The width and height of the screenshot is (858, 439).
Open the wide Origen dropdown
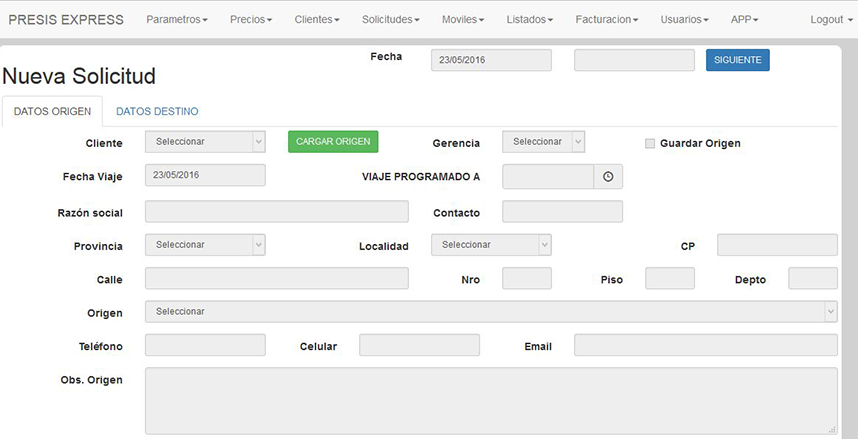coord(491,312)
